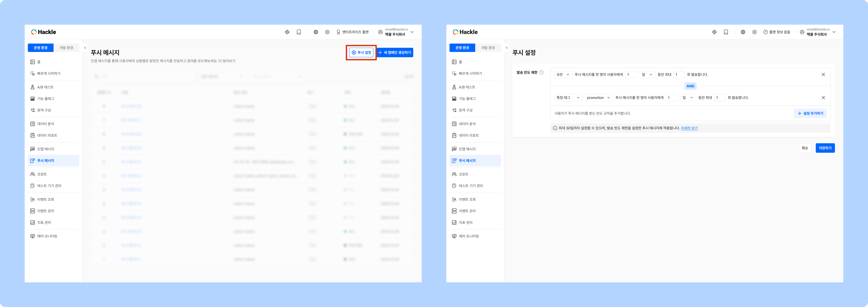
Task: Expand account menu chevron in right 푸시 설정 window
Action: 834,32
